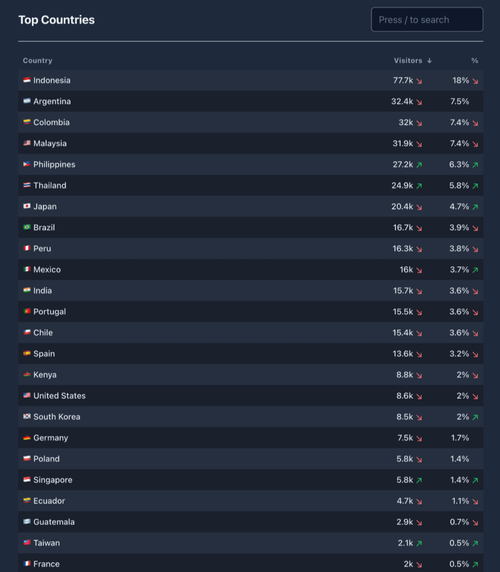Sort by the Visitors column arrow
The width and height of the screenshot is (500, 572).
click(x=429, y=61)
